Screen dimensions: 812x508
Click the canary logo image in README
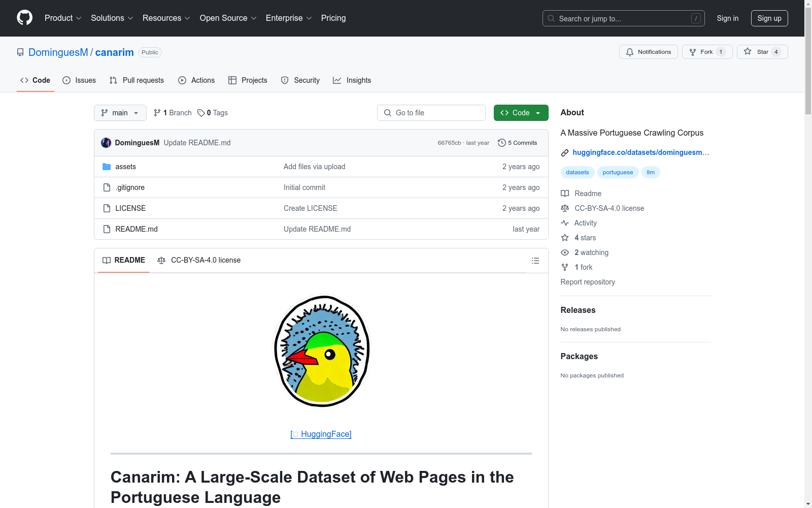coord(322,351)
